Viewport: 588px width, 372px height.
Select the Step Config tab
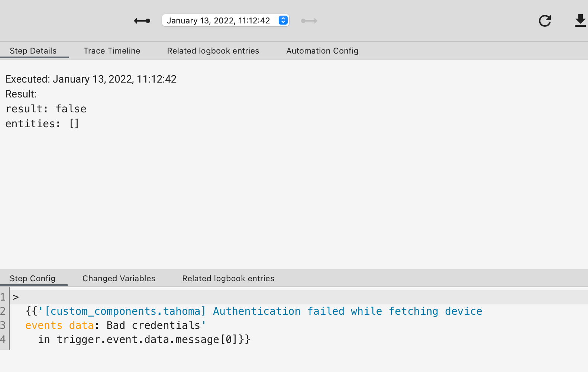coord(33,278)
